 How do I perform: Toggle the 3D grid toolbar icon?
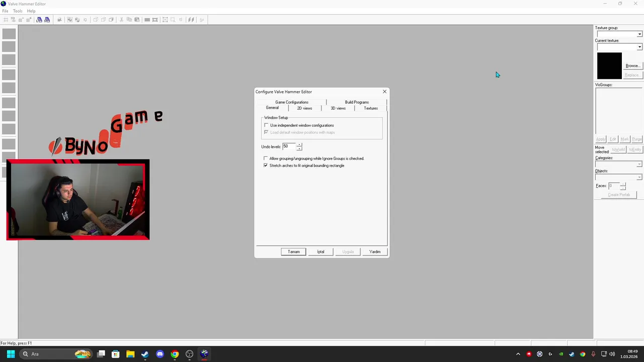click(13, 20)
